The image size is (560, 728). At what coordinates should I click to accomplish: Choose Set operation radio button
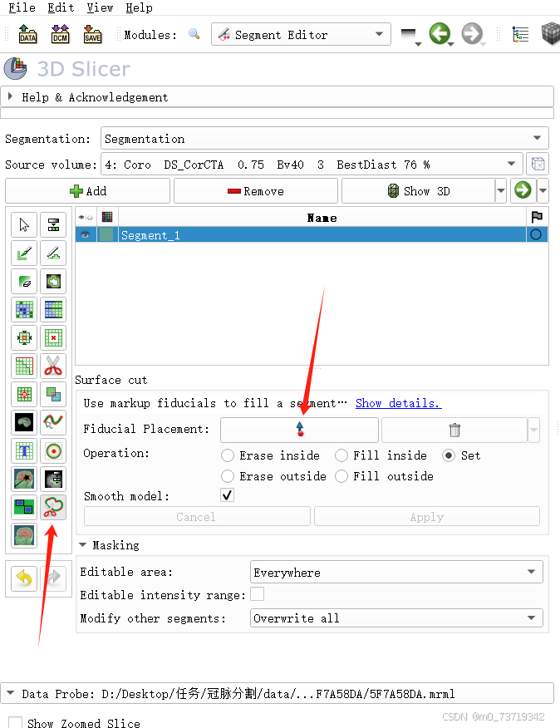(x=448, y=455)
